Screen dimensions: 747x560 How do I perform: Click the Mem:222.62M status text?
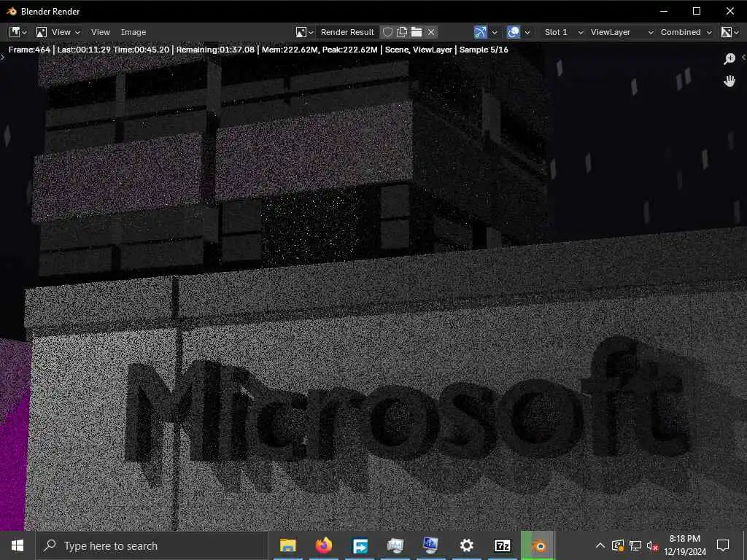pos(289,50)
